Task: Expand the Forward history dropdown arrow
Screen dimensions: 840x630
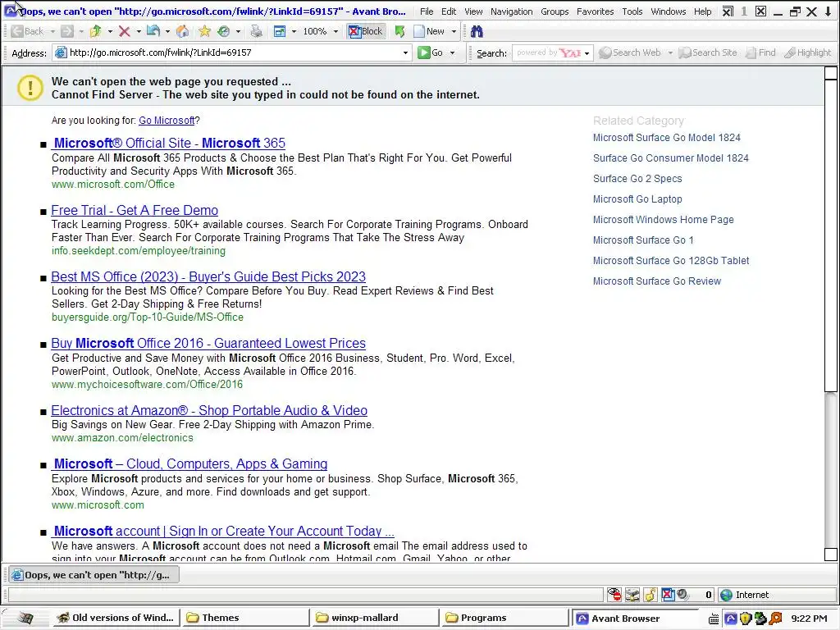Action: 81,32
